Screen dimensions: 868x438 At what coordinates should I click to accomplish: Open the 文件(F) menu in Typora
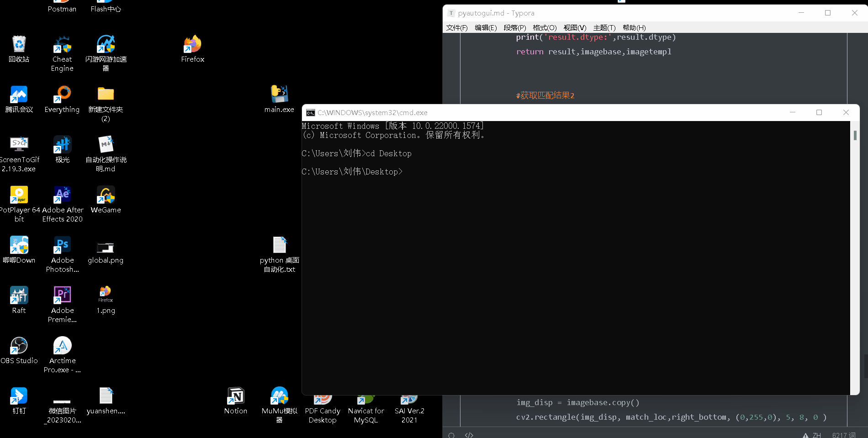456,27
